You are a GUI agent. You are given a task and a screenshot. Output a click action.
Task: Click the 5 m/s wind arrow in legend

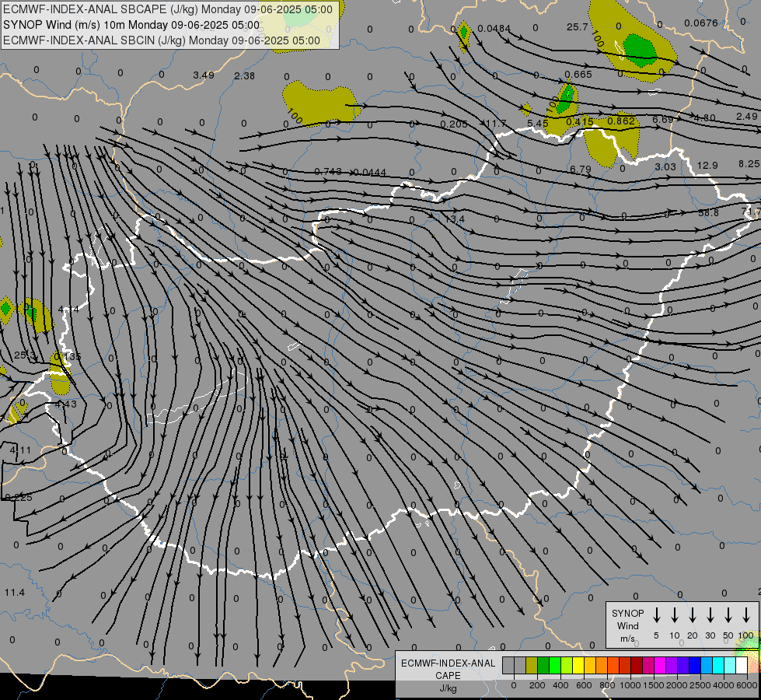(656, 614)
